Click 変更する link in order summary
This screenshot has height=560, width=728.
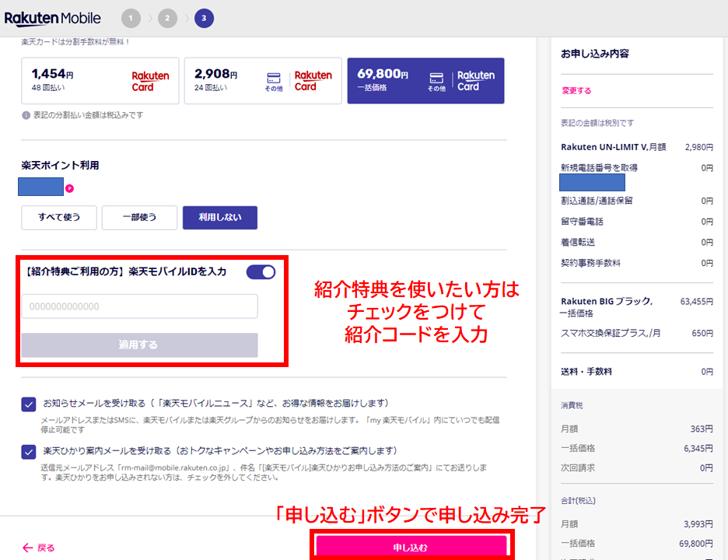click(x=576, y=90)
